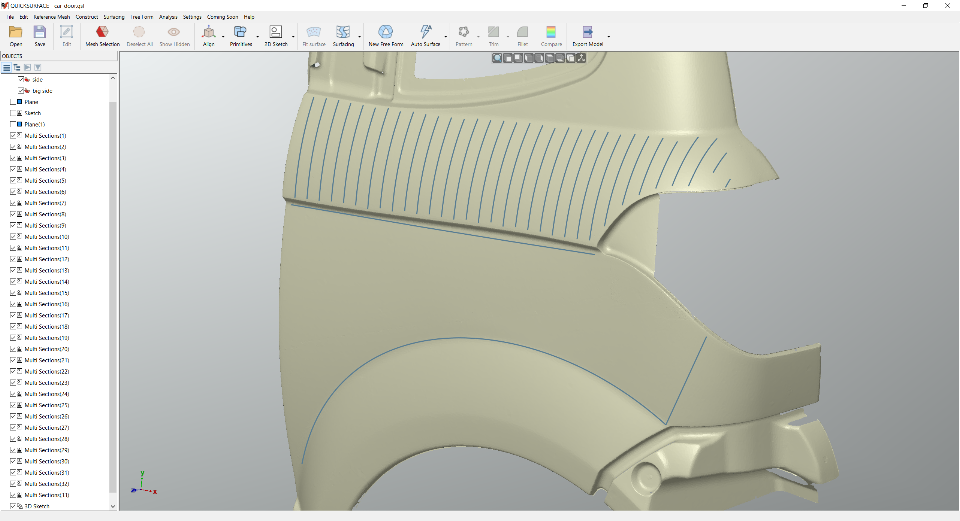The height and width of the screenshot is (521, 960).
Task: Click the Objects list scroll-down arrow
Action: click(x=113, y=506)
